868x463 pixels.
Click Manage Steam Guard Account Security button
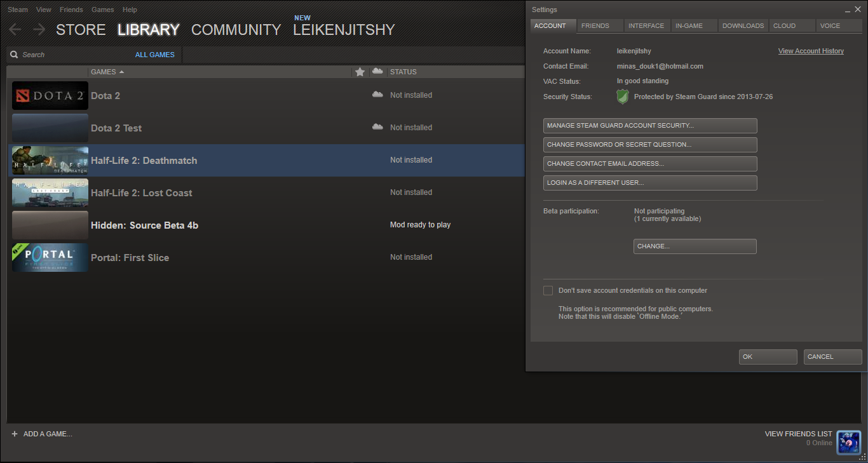click(650, 126)
